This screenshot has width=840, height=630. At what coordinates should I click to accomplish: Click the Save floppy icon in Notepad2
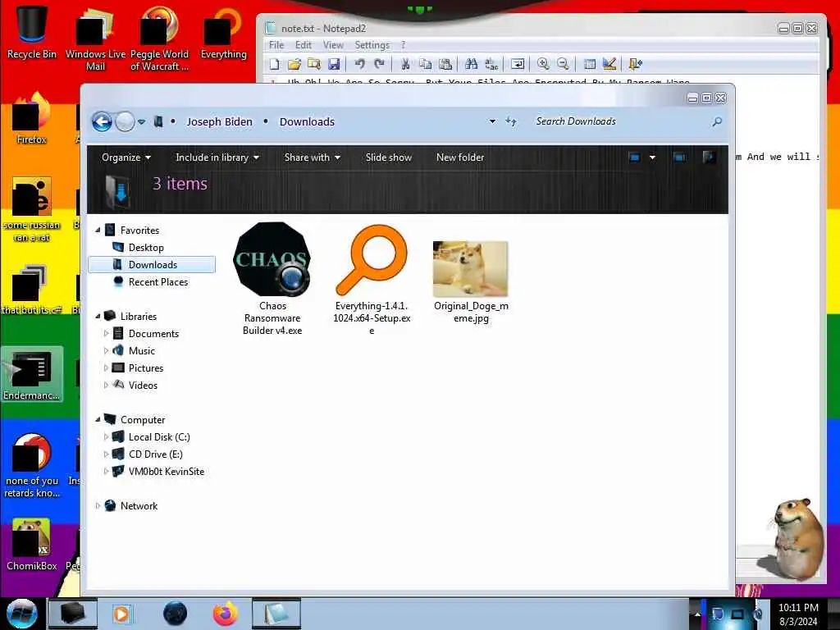coord(334,64)
